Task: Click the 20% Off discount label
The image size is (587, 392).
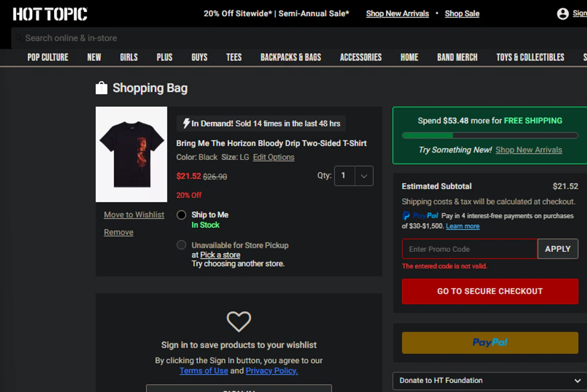Action: 189,195
